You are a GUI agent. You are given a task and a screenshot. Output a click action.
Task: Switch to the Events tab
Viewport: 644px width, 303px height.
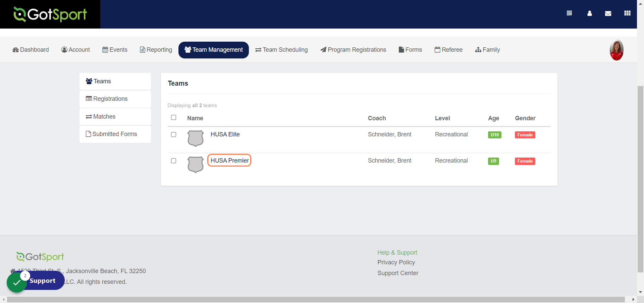tap(115, 50)
